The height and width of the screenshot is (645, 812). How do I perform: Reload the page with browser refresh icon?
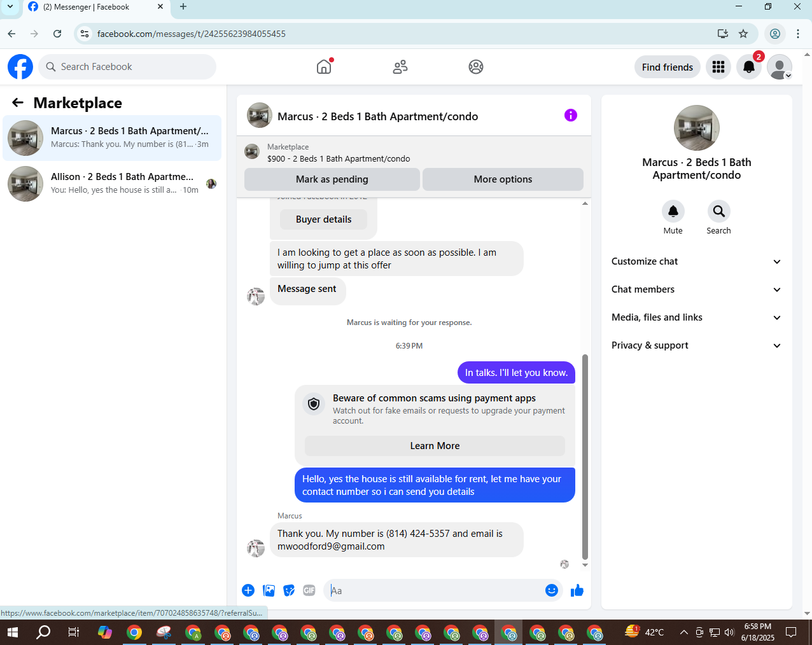[57, 34]
